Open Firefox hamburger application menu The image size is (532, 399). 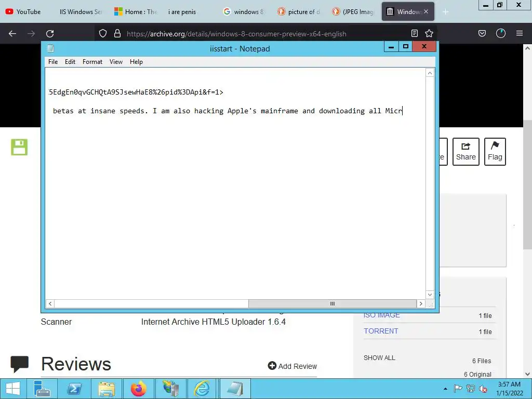pyautogui.click(x=520, y=33)
